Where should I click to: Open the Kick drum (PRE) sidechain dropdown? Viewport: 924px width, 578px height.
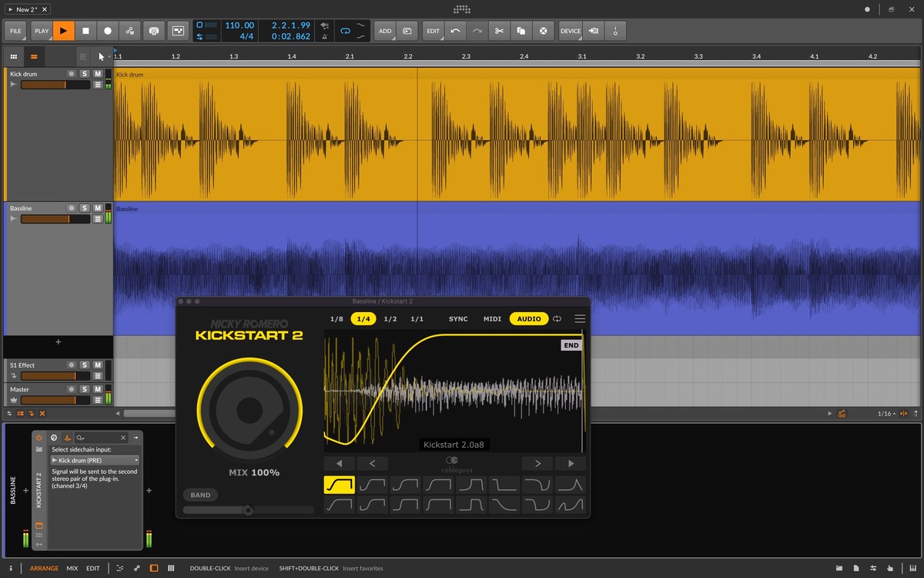(95, 460)
